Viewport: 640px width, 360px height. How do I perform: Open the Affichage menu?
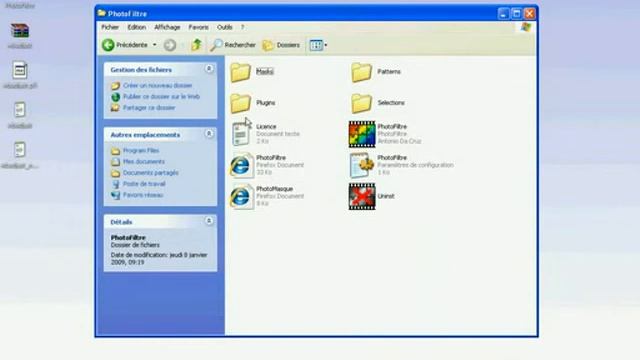pyautogui.click(x=167, y=27)
